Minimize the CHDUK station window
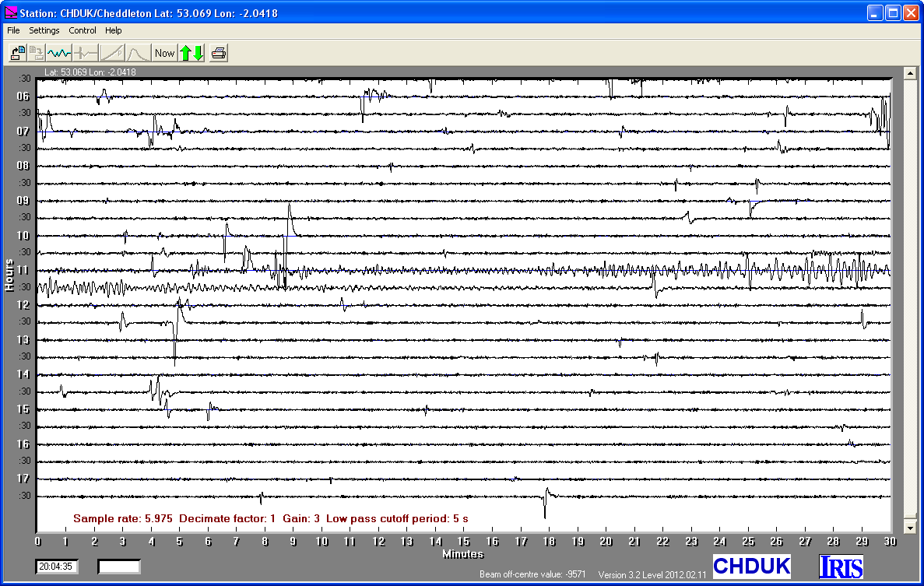Viewport: 924px width, 586px height. coord(874,12)
